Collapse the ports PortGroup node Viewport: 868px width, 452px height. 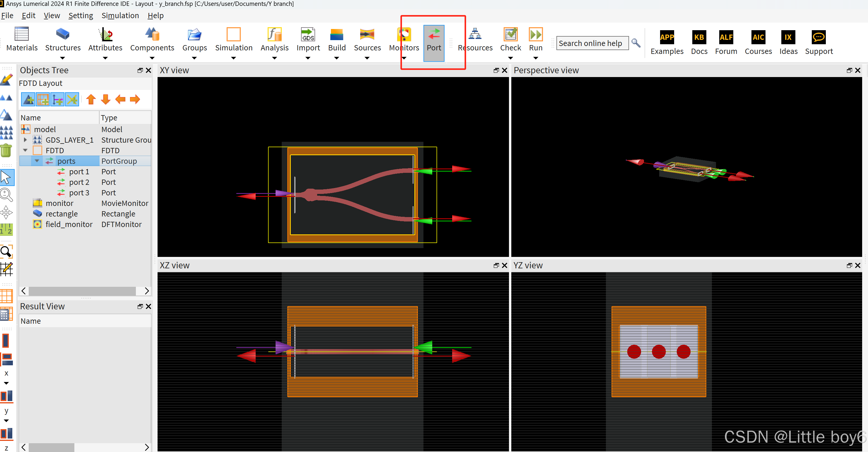pyautogui.click(x=37, y=161)
